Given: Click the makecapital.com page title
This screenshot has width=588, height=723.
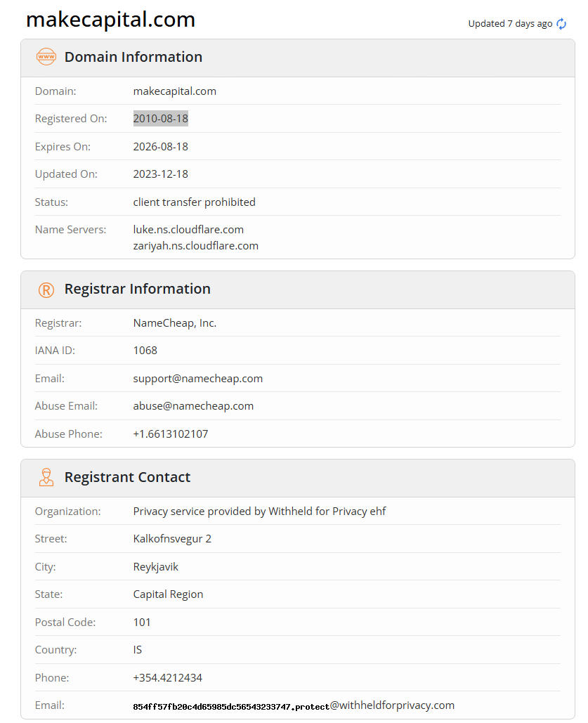Looking at the screenshot, I should [x=110, y=20].
